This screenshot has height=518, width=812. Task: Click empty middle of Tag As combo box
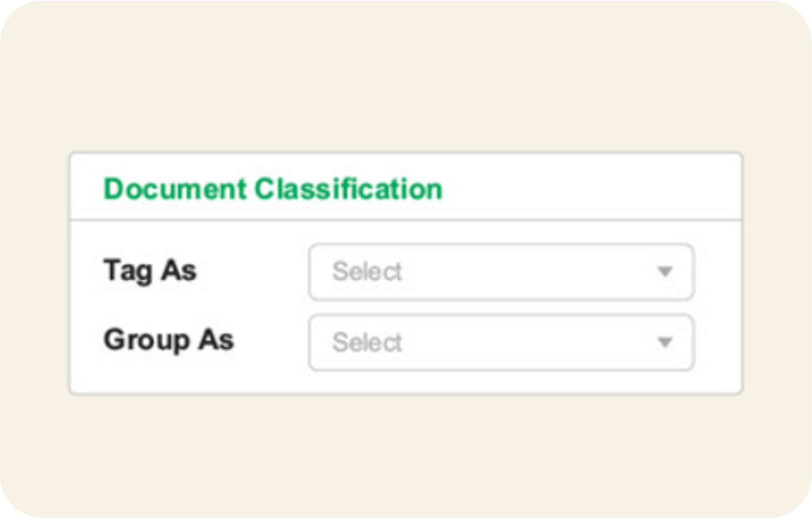tap(525, 272)
